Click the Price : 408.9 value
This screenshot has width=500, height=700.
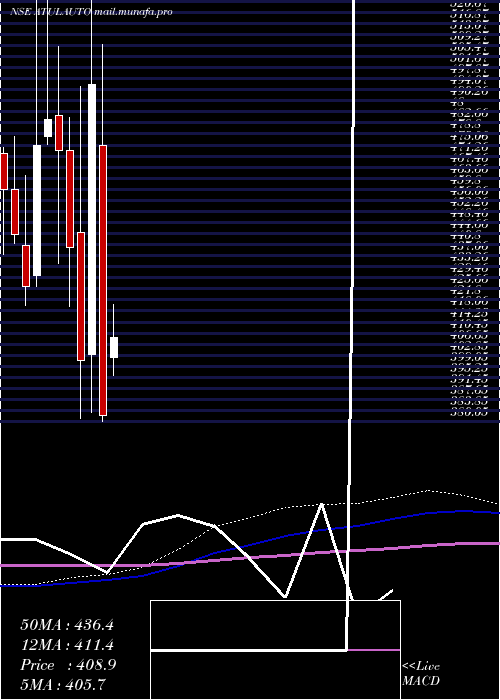point(68,665)
